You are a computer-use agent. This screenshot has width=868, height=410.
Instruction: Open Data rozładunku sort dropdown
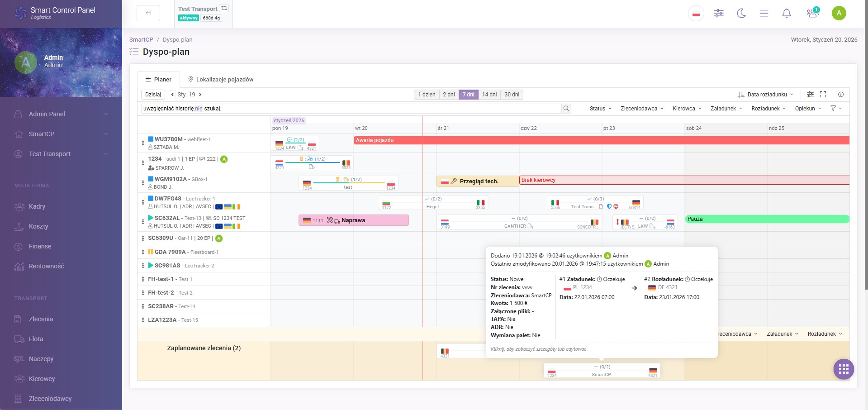pos(766,95)
